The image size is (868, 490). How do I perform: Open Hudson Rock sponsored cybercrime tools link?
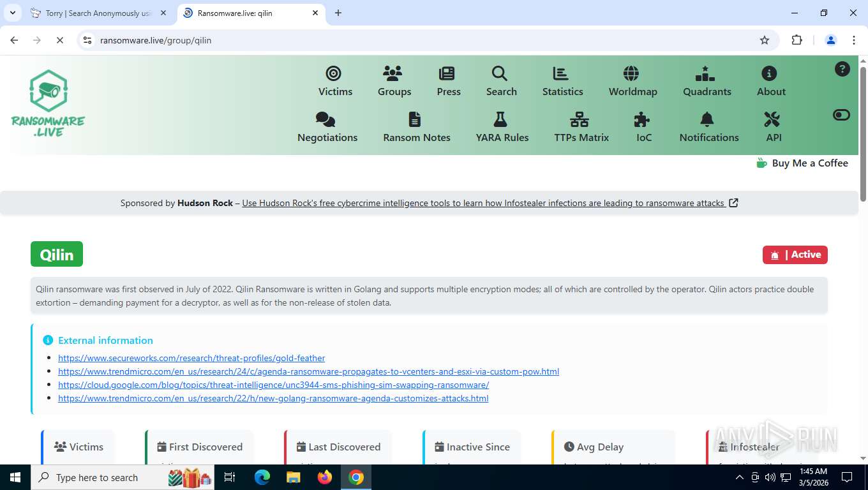[x=490, y=203]
